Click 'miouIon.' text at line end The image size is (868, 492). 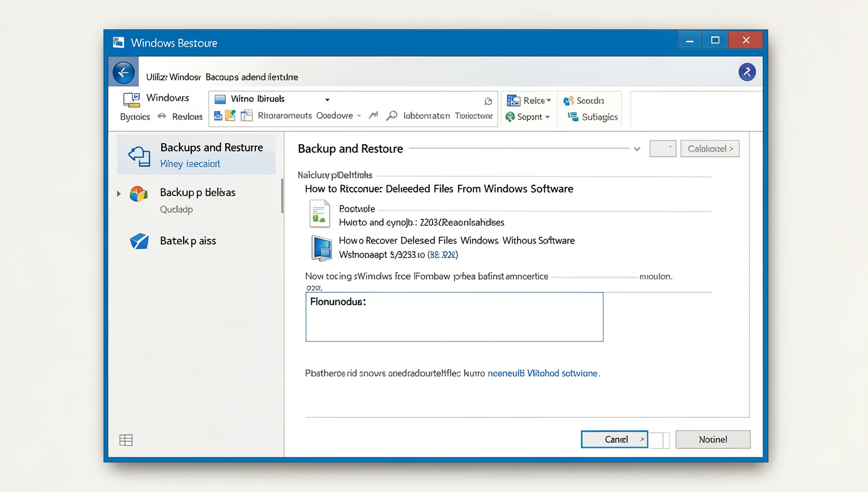(656, 276)
